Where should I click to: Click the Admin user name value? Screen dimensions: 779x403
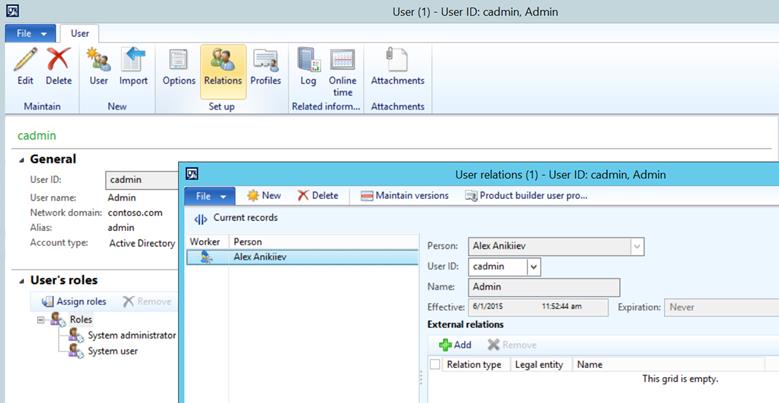click(x=122, y=198)
